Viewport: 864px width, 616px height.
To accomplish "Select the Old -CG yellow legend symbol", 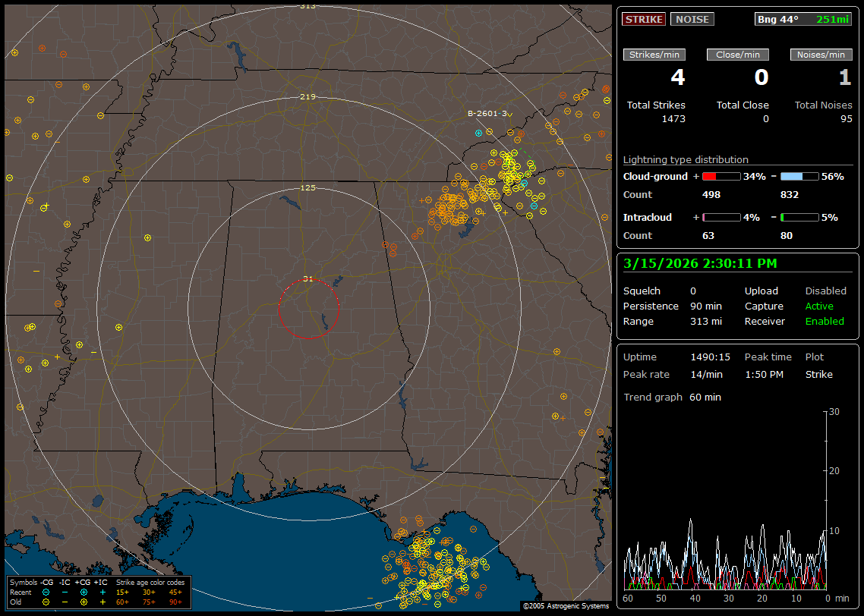I will pyautogui.click(x=46, y=602).
